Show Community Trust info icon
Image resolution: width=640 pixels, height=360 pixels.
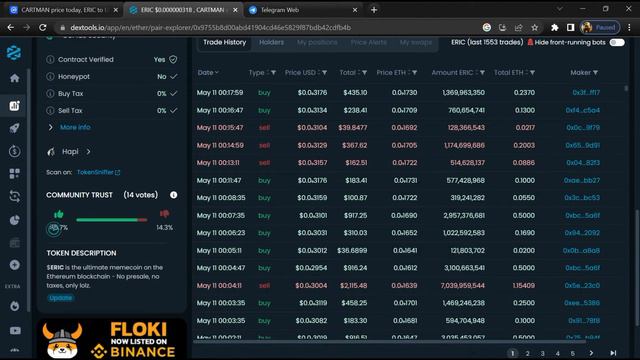[173, 195]
